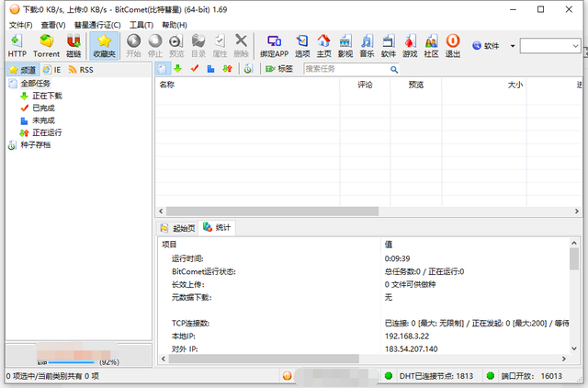Image resolution: width=588 pixels, height=388 pixels.
Task: Open the Software (软件) toolbar icon
Action: pyautogui.click(x=388, y=46)
